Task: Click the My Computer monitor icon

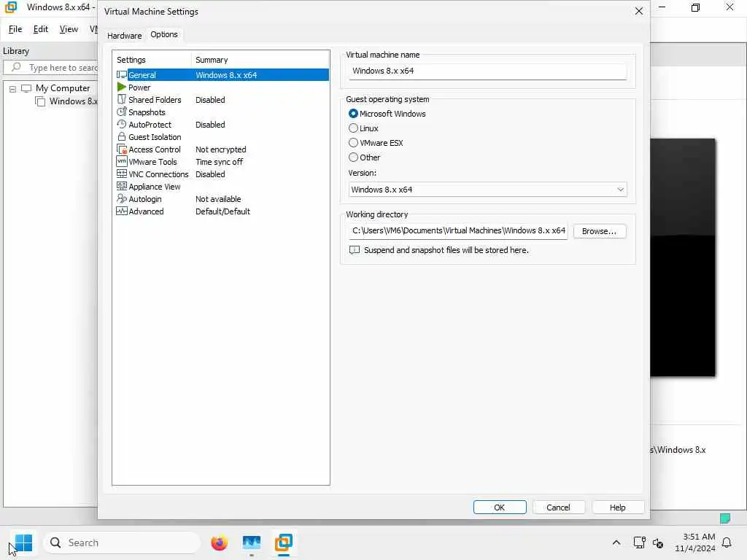Action: [x=26, y=88]
